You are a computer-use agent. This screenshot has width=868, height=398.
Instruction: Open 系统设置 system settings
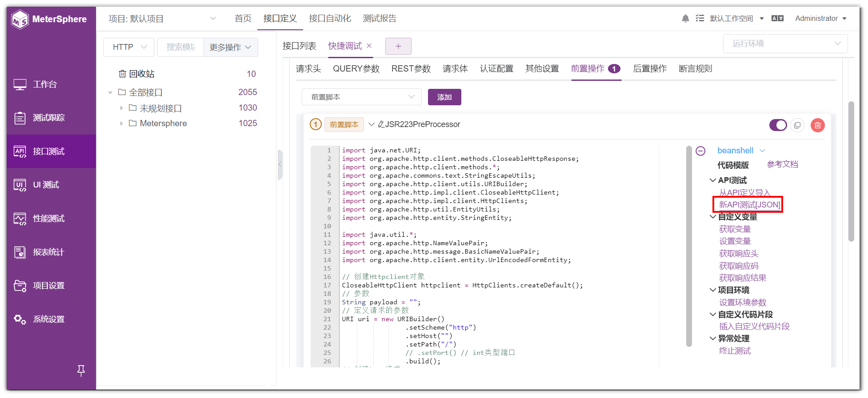pyautogui.click(x=49, y=319)
